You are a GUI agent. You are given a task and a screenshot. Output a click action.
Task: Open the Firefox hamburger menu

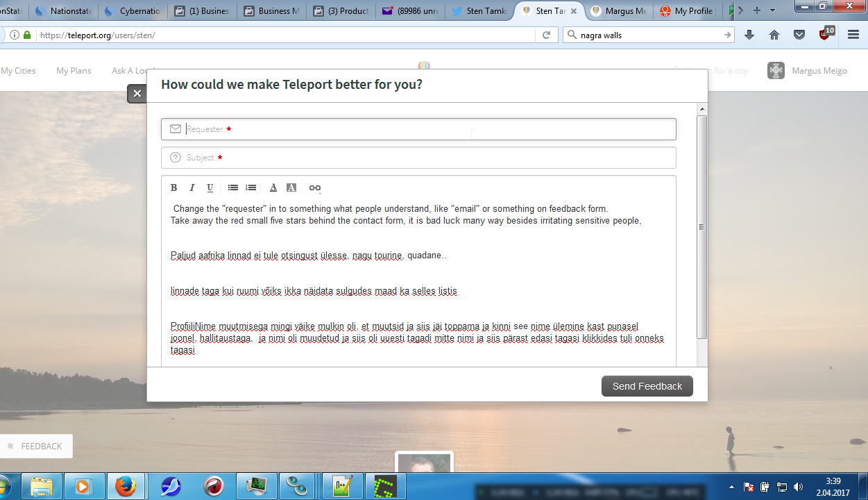click(853, 35)
